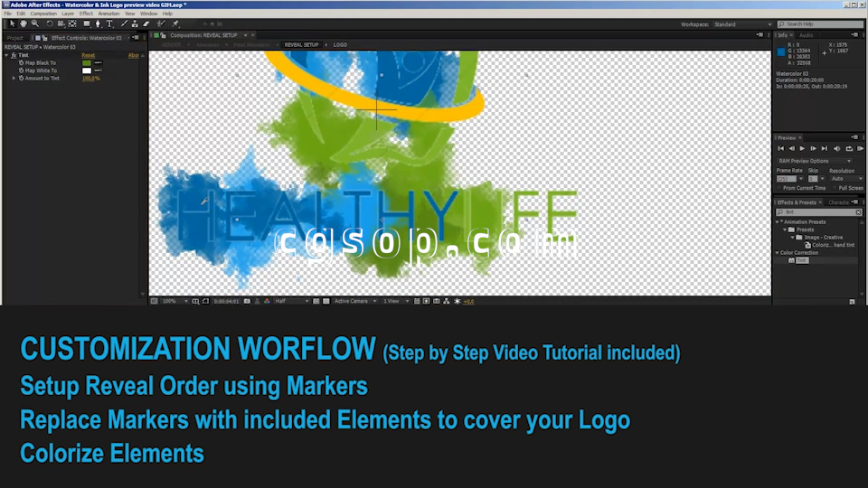This screenshot has height=488, width=868.
Task: Mute audio in Preview panel
Action: 836,148
